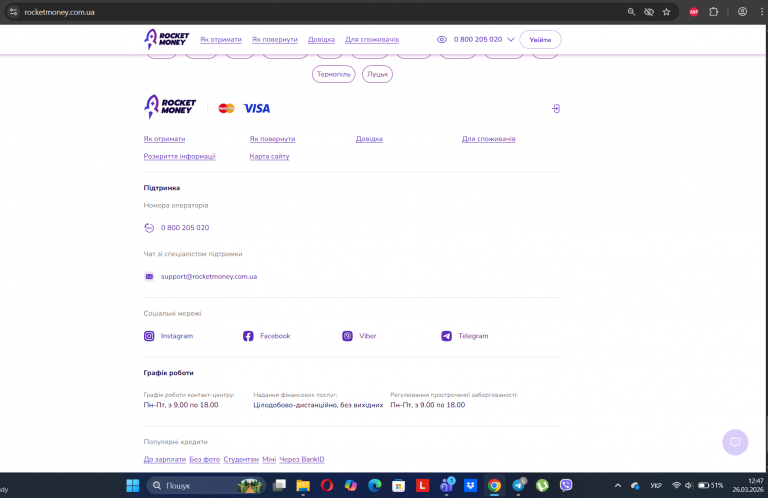768x498 pixels.
Task: Open File Explorer from the taskbar
Action: point(303,486)
